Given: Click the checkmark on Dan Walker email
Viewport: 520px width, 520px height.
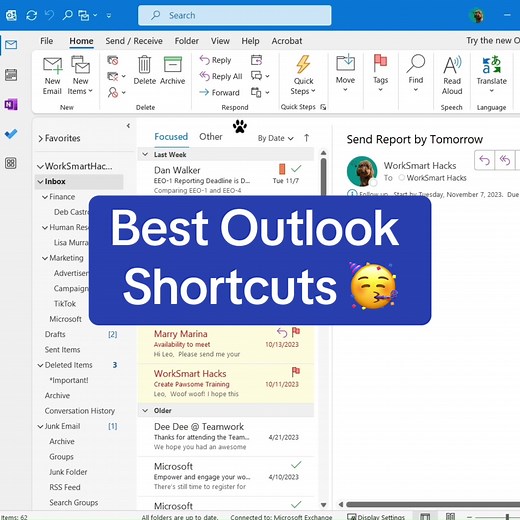Looking at the screenshot, I should [x=296, y=169].
